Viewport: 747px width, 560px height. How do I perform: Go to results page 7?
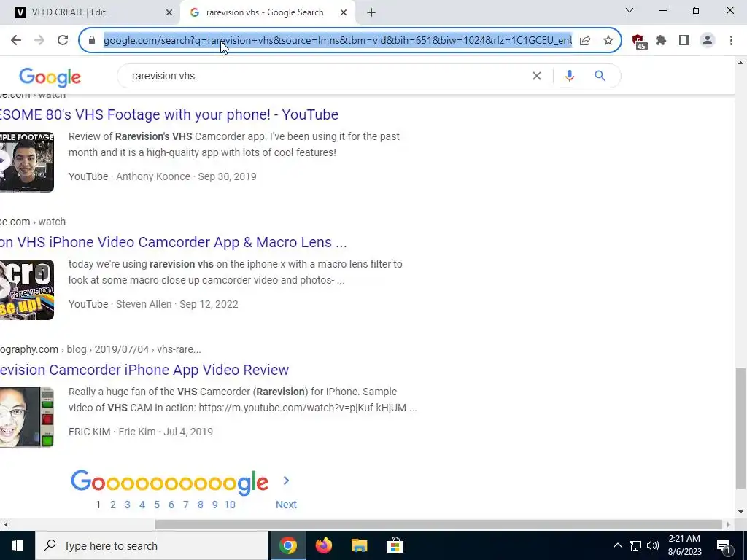click(x=186, y=505)
